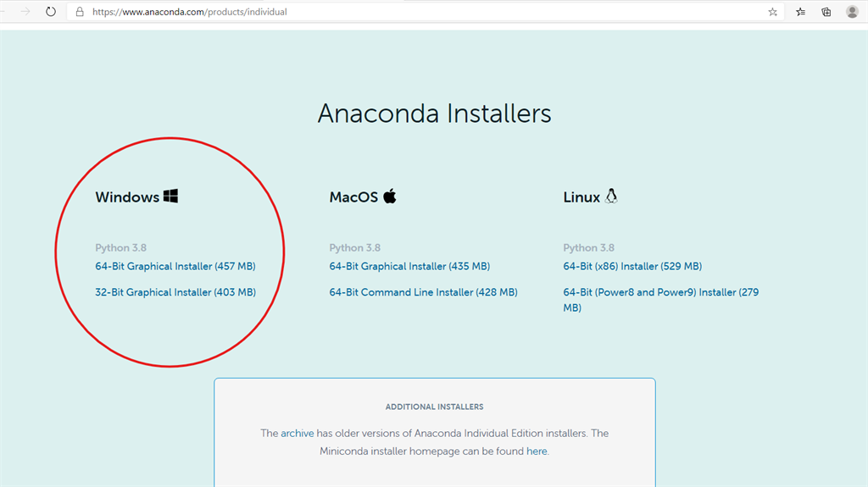Click the Linux heading text
This screenshot has height=487, width=868.
click(x=581, y=197)
